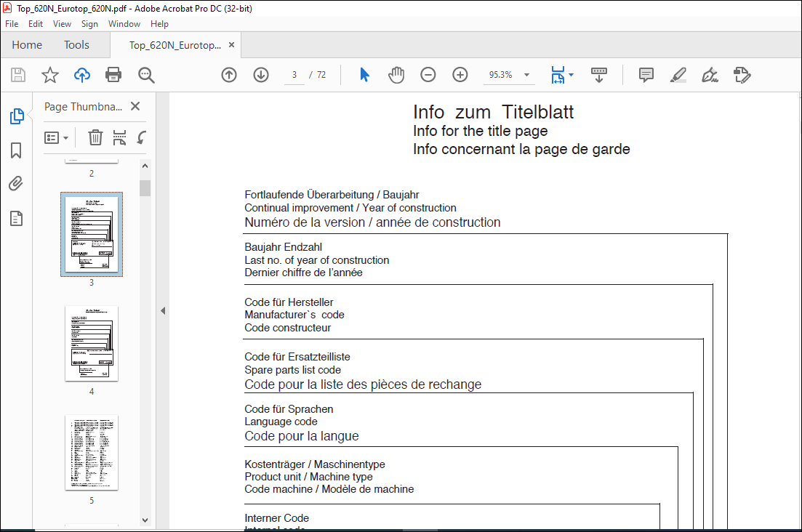This screenshot has width=802, height=532.
Task: Open the Edit menu
Action: tap(36, 23)
